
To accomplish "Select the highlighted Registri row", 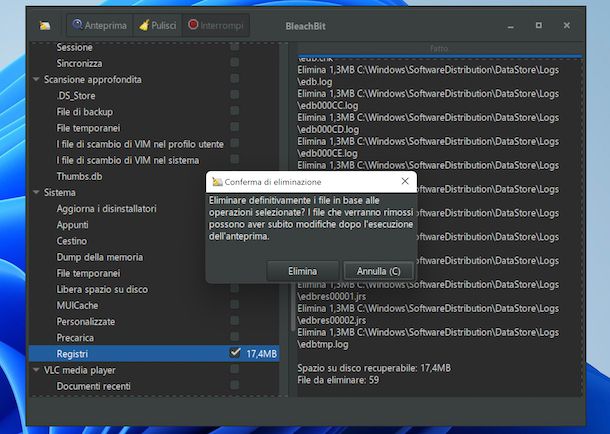I will coord(154,354).
